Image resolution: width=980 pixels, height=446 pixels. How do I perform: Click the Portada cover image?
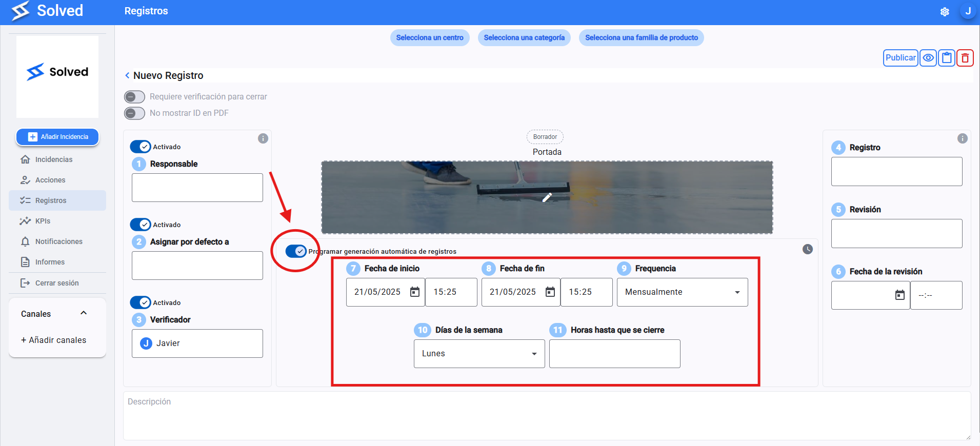click(547, 198)
